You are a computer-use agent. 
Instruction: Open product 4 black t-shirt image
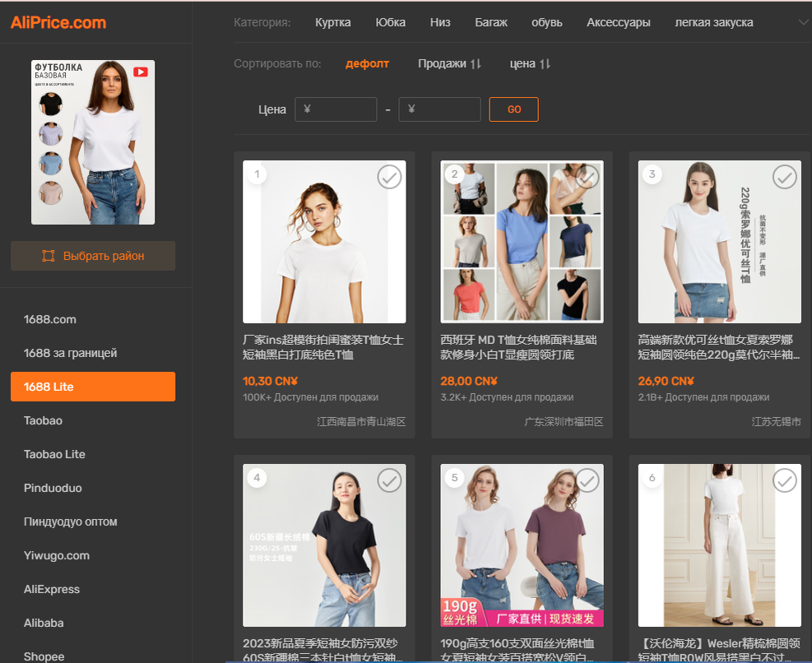(x=324, y=545)
